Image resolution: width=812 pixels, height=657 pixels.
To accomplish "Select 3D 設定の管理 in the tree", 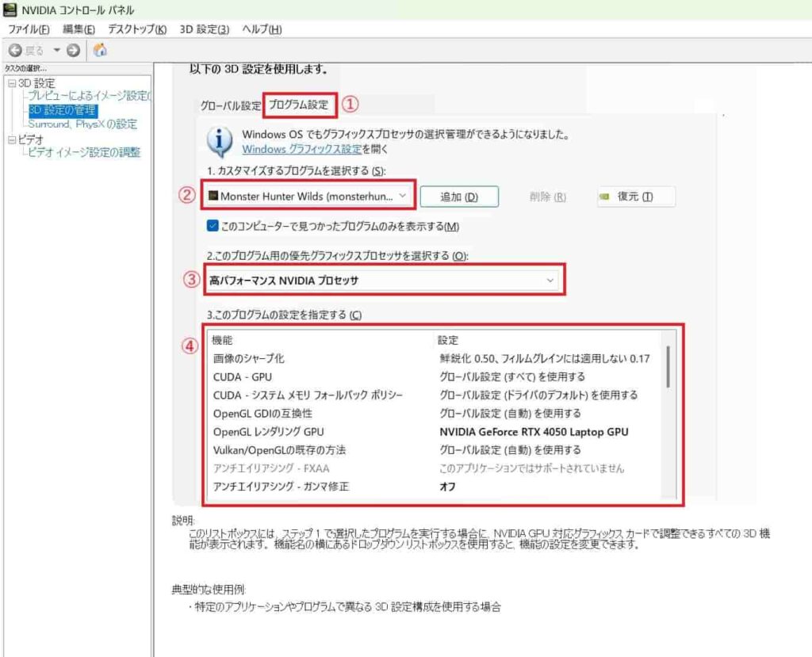I will pos(63,110).
